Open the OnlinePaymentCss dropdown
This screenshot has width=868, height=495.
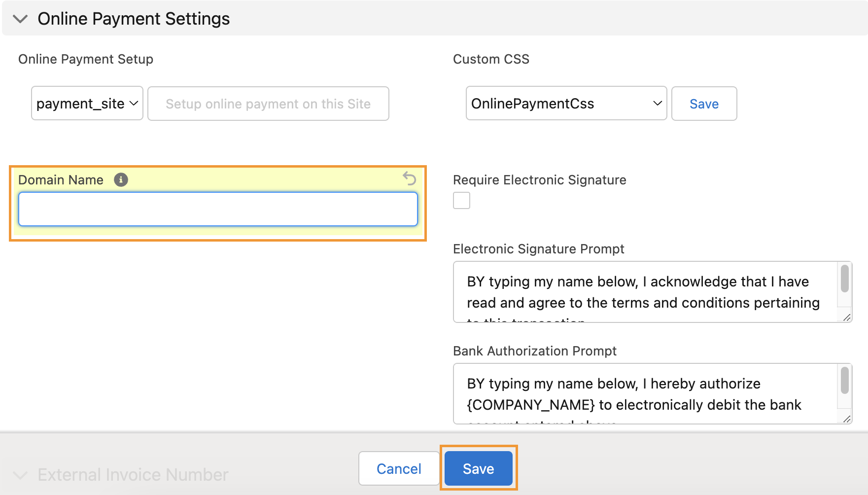[x=566, y=104]
